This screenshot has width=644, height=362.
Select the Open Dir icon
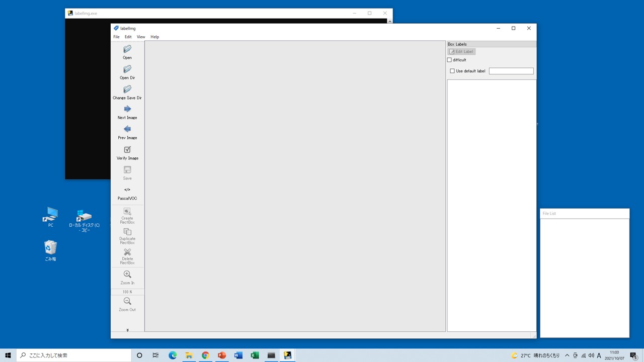(x=127, y=72)
